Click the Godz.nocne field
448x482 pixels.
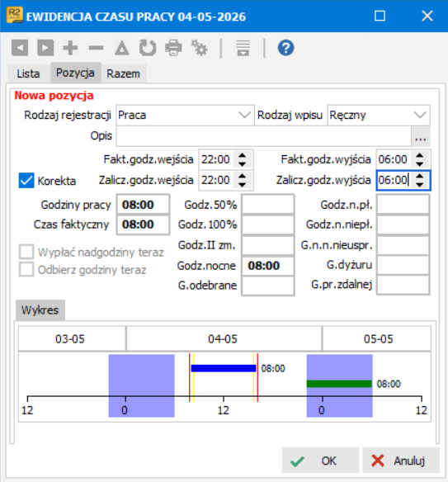267,265
